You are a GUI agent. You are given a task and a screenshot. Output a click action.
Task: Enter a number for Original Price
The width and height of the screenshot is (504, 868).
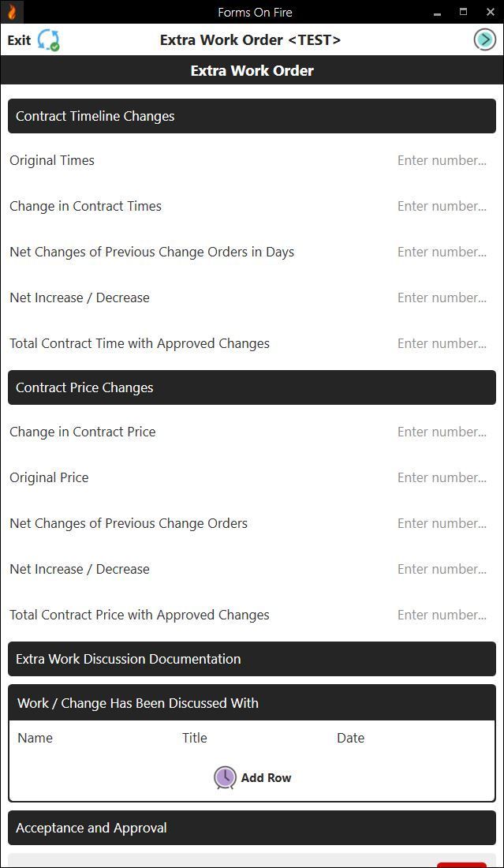[442, 477]
